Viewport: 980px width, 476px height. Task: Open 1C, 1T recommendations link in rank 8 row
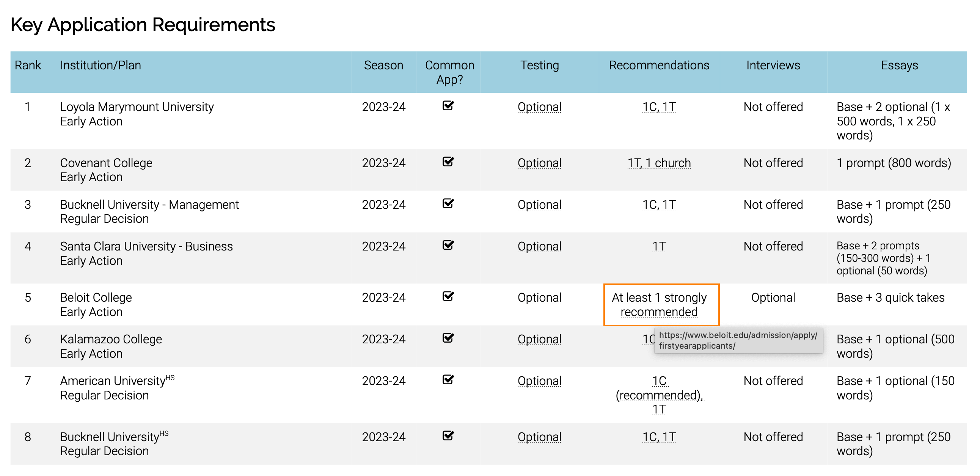(x=659, y=437)
